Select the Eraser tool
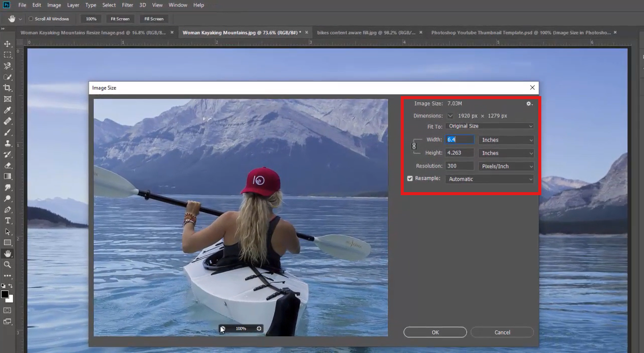The image size is (644, 353). (x=8, y=165)
